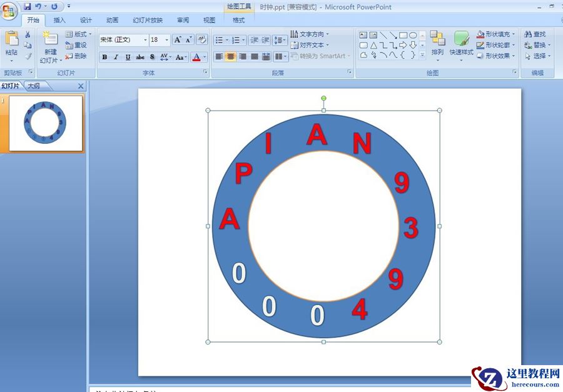Image resolution: width=563 pixels, height=392 pixels.
Task: Align text right
Action: click(x=243, y=56)
